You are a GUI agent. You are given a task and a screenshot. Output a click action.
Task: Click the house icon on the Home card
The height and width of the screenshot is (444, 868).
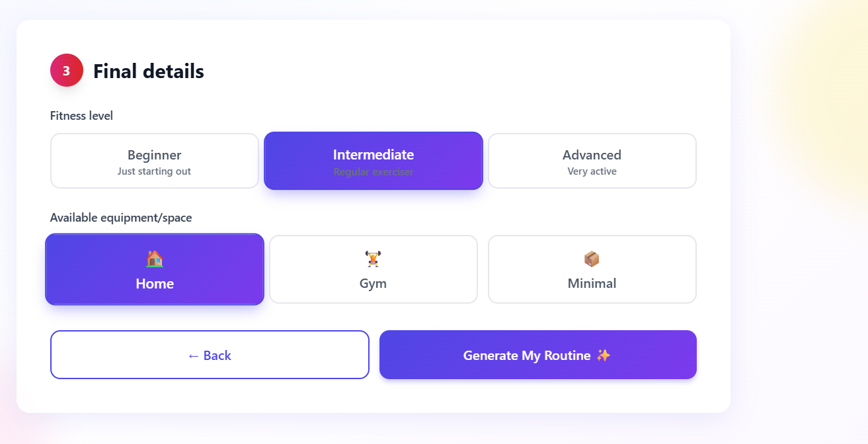point(154,257)
